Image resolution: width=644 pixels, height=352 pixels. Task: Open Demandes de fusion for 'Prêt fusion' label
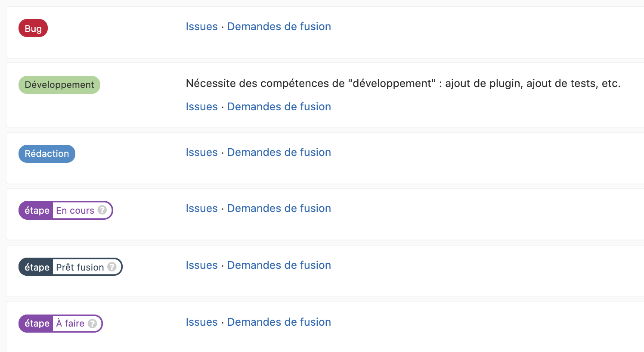[x=279, y=265]
